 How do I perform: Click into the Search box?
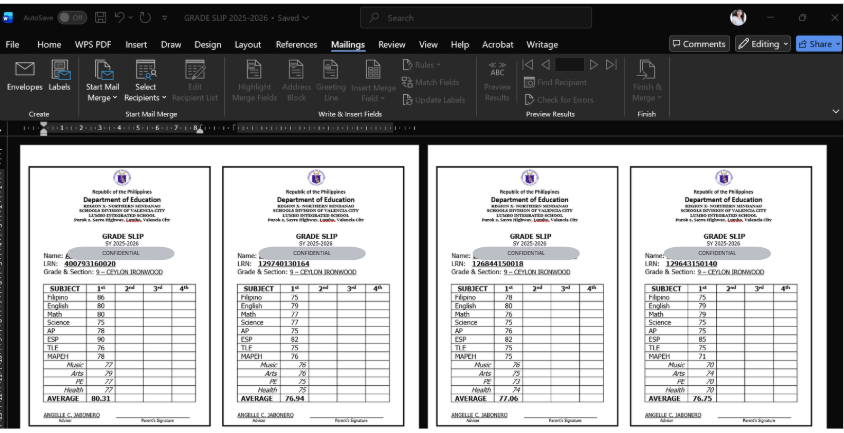(476, 18)
